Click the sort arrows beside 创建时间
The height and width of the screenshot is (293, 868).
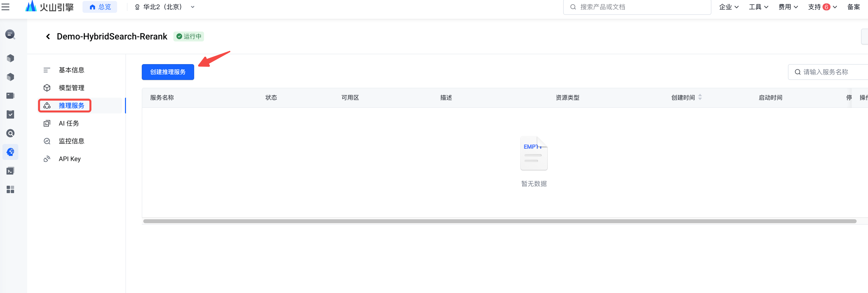700,97
